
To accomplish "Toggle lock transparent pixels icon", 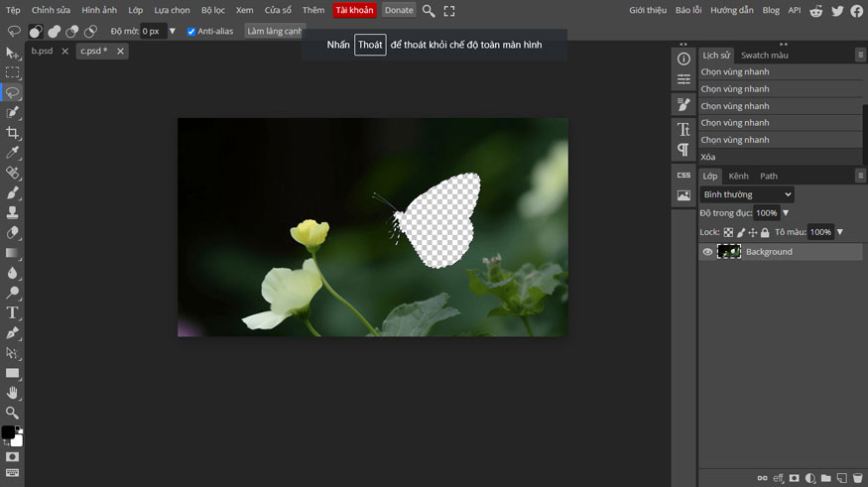I will 728,232.
